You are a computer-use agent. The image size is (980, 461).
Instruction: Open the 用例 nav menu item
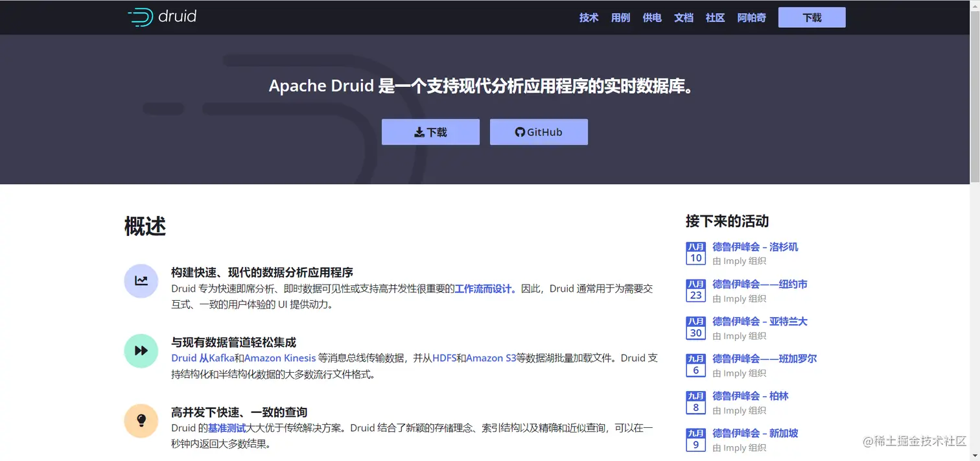[620, 18]
